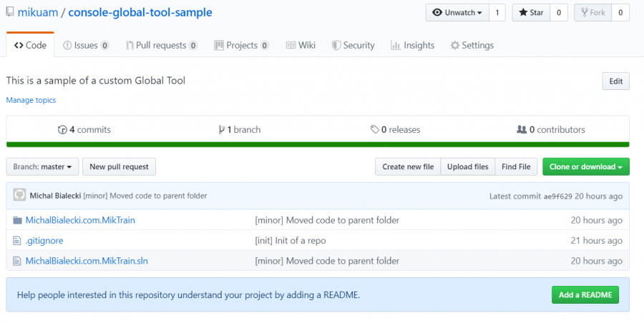Open the Clone or download dropdown
The width and height of the screenshot is (644, 323).
pyautogui.click(x=585, y=167)
